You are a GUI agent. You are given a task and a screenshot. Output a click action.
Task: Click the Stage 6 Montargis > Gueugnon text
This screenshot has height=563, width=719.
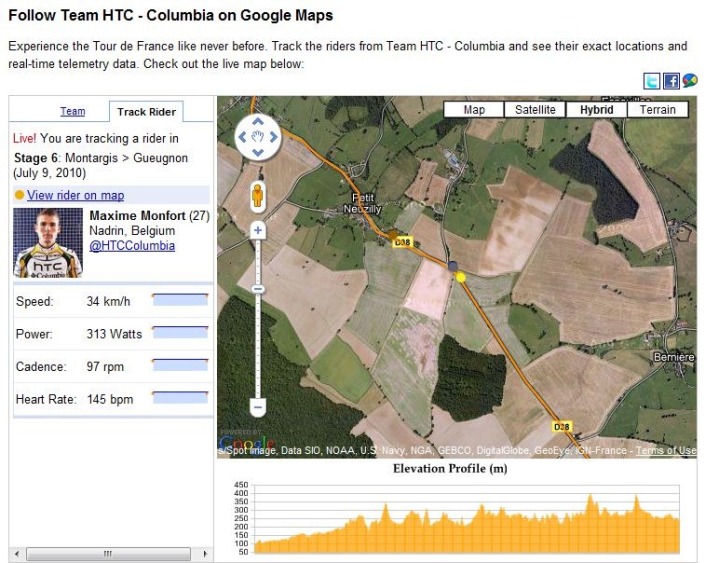pos(101,158)
